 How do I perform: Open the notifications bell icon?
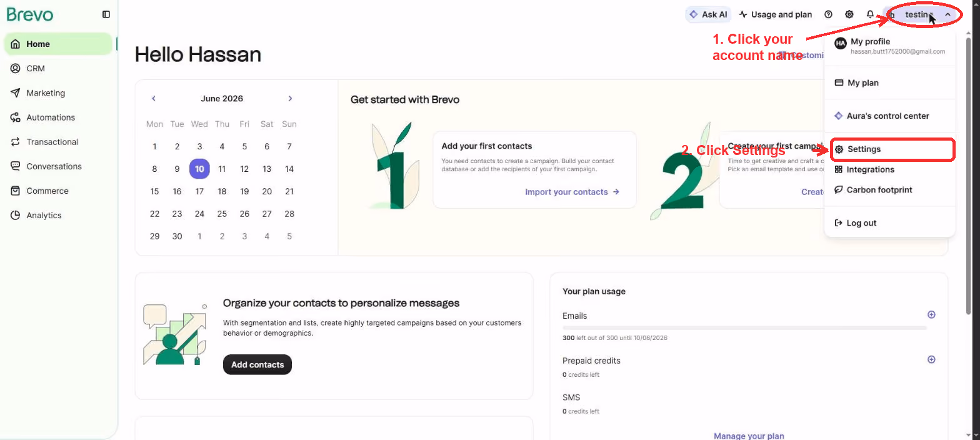pyautogui.click(x=870, y=14)
